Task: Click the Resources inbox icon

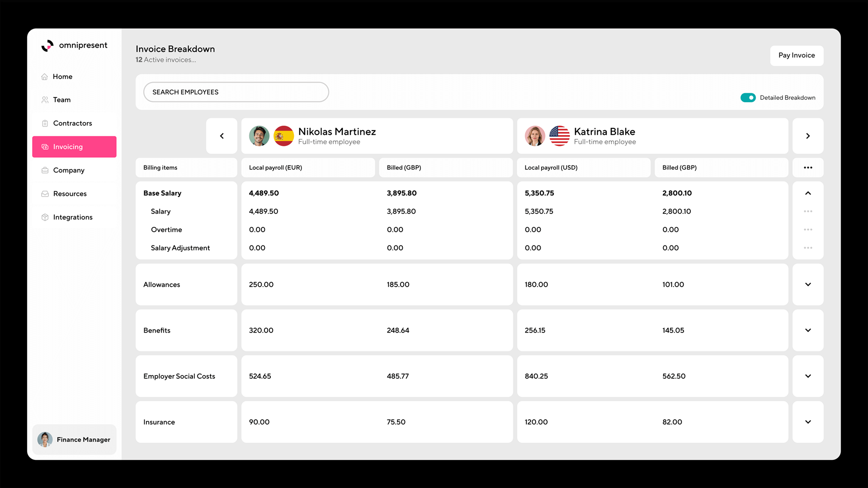Action: click(x=45, y=194)
